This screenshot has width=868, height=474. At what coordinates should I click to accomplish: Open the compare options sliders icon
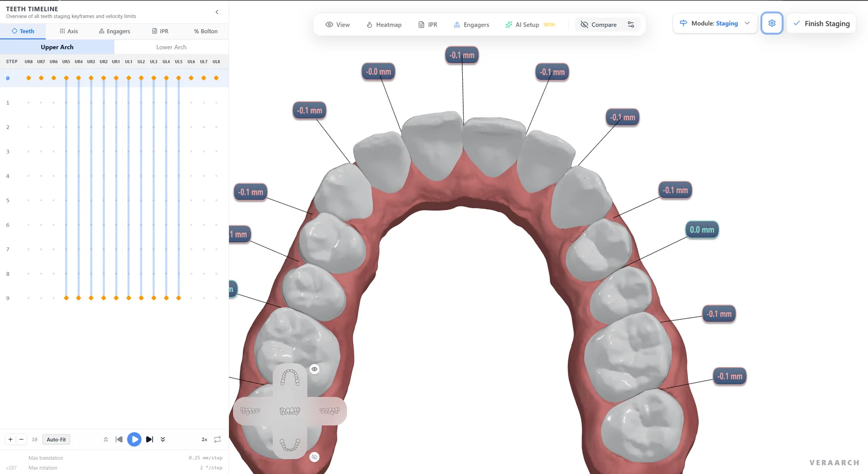[x=631, y=24]
